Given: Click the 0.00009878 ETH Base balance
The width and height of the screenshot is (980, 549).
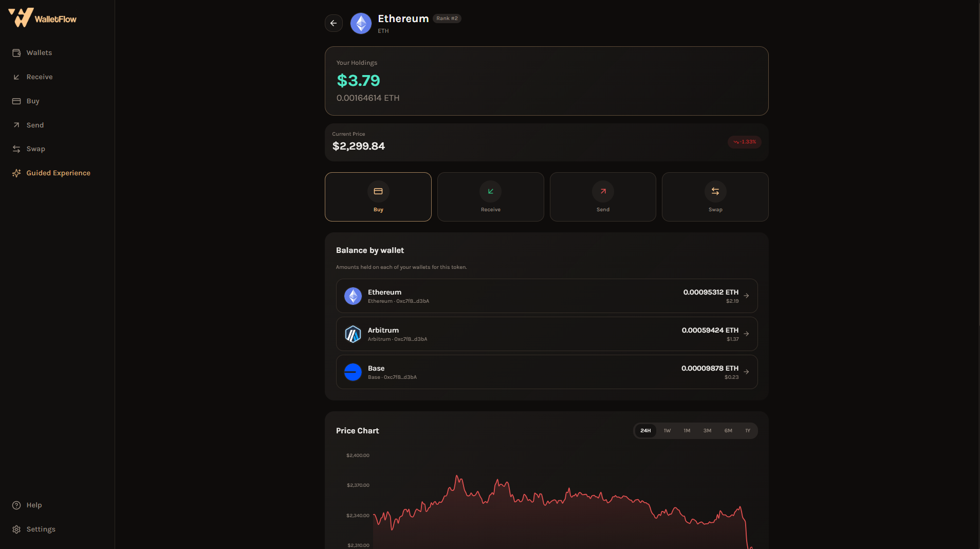Looking at the screenshot, I should [x=710, y=369].
